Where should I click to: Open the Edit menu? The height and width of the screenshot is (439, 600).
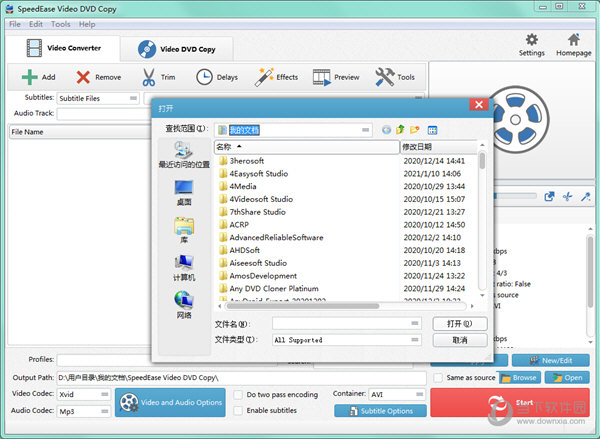coord(36,24)
